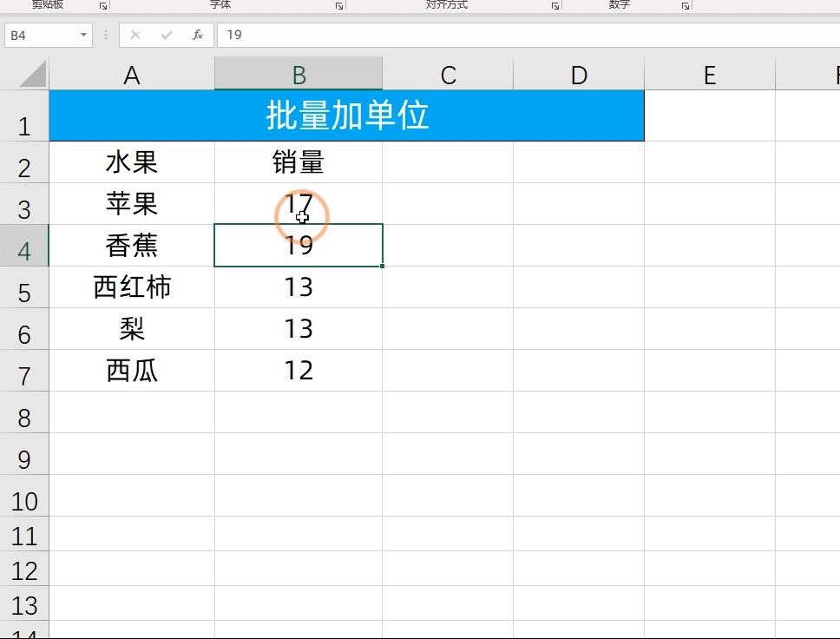The image size is (840, 639).
Task: Click the Cancel (X) icon on formula bar
Action: click(x=135, y=36)
